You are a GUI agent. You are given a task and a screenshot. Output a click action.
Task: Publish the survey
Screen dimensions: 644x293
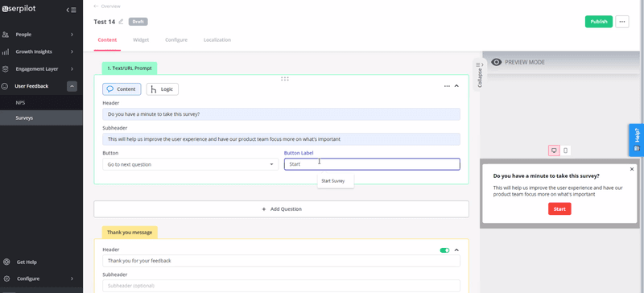[x=598, y=22]
